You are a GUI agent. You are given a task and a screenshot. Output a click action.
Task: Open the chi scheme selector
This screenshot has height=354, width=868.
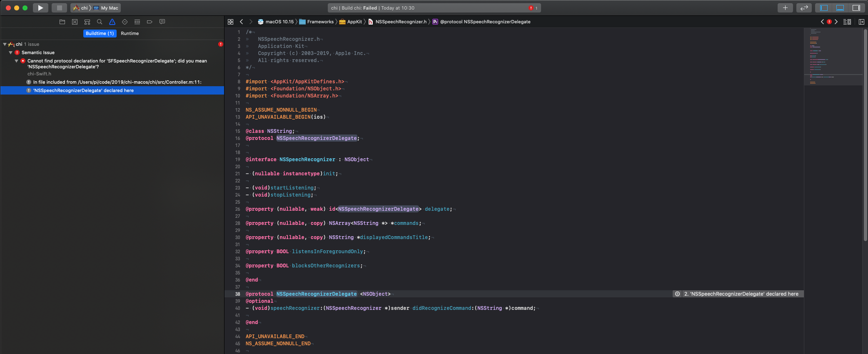81,8
